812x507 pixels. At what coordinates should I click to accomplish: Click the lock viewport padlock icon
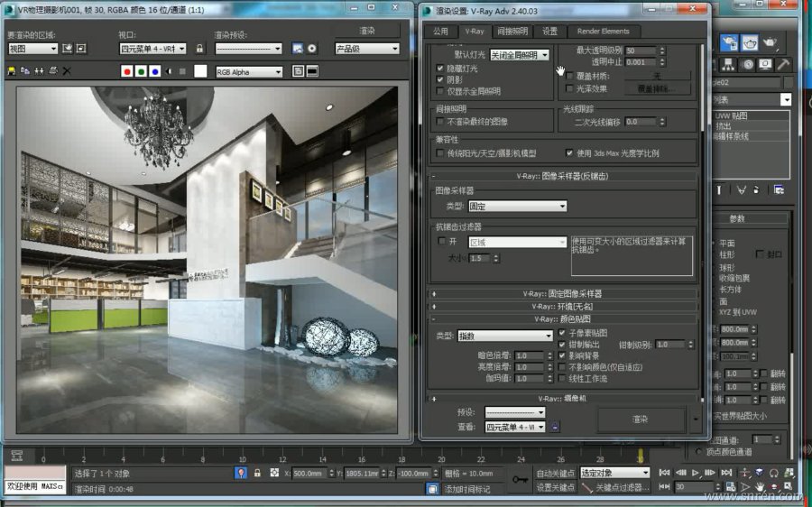pyautogui.click(x=198, y=49)
